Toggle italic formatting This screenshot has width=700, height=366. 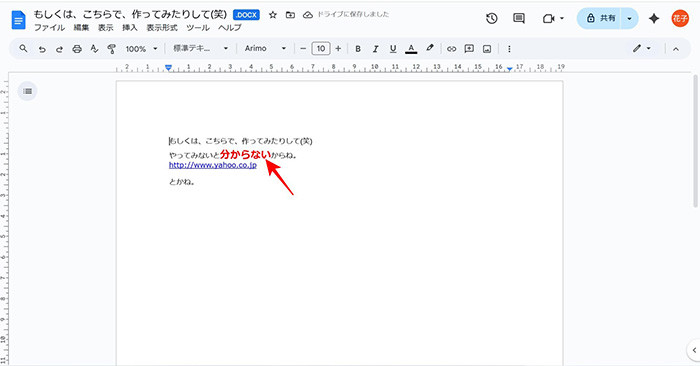375,49
